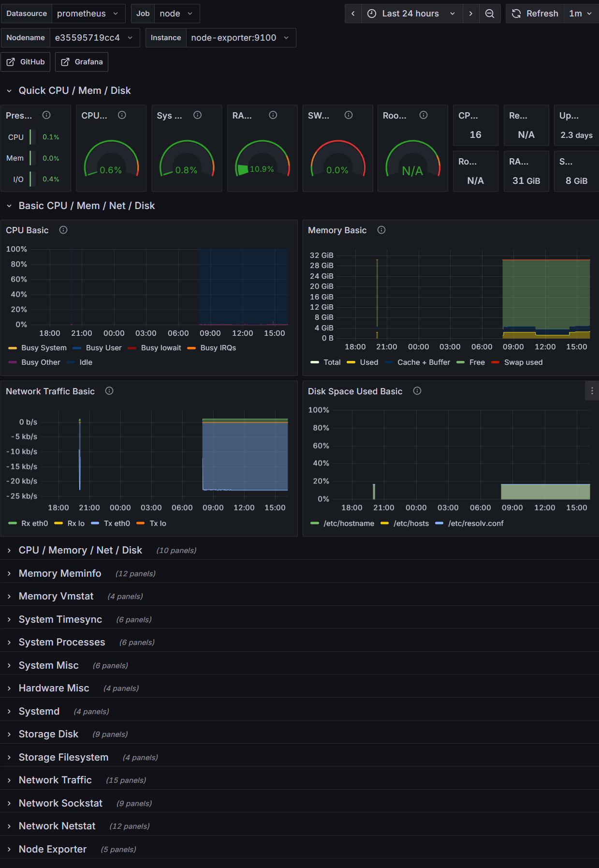Shift time range forward with right arrow

[470, 14]
